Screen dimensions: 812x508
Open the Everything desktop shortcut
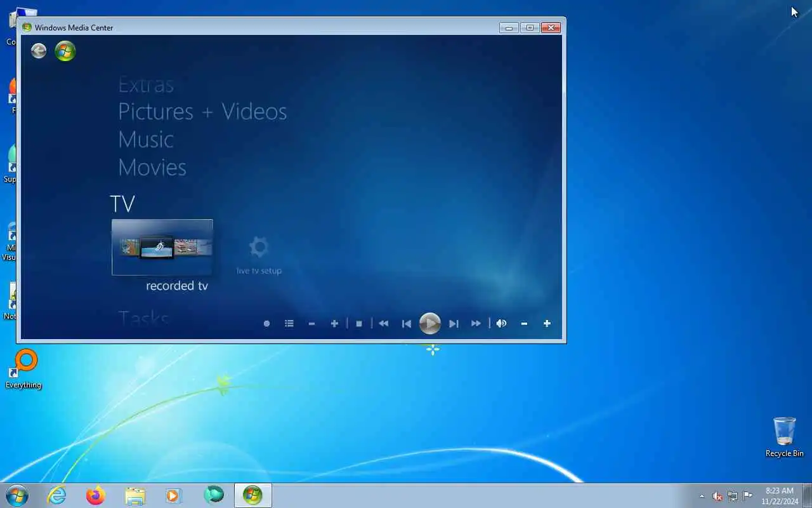click(23, 369)
